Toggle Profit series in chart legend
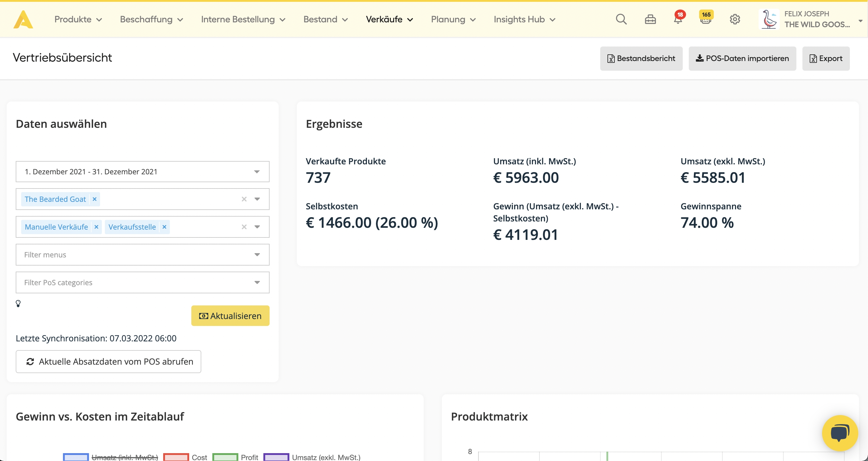 [249, 457]
